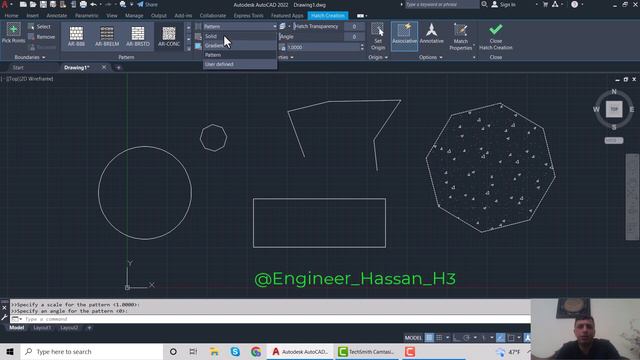Open the Home ribbon tab
Viewport: 640px width, 360px height.
click(11, 16)
